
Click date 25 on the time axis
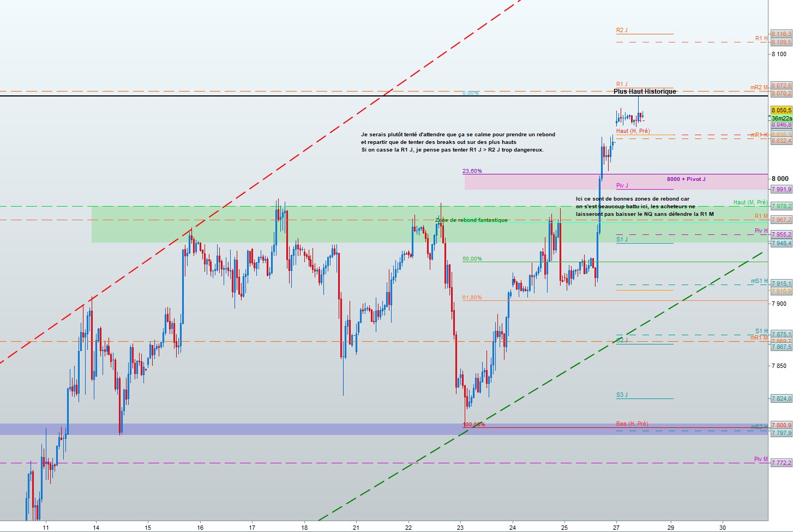564,527
